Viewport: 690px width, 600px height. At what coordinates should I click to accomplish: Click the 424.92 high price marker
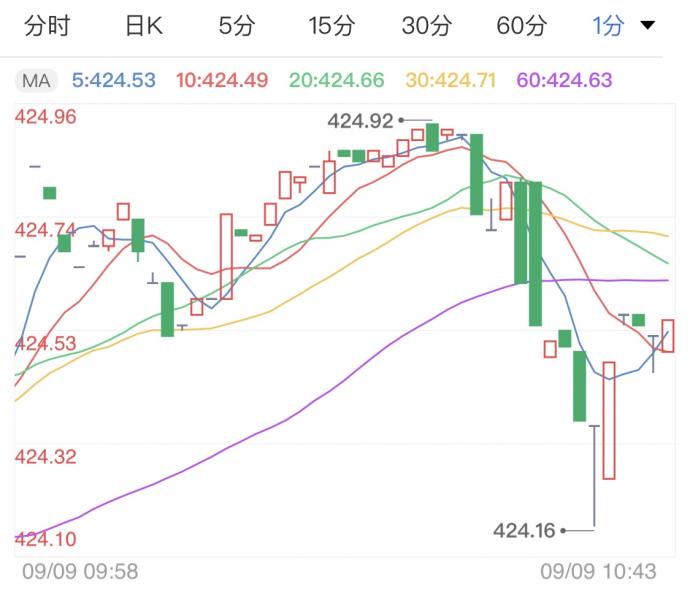[360, 121]
